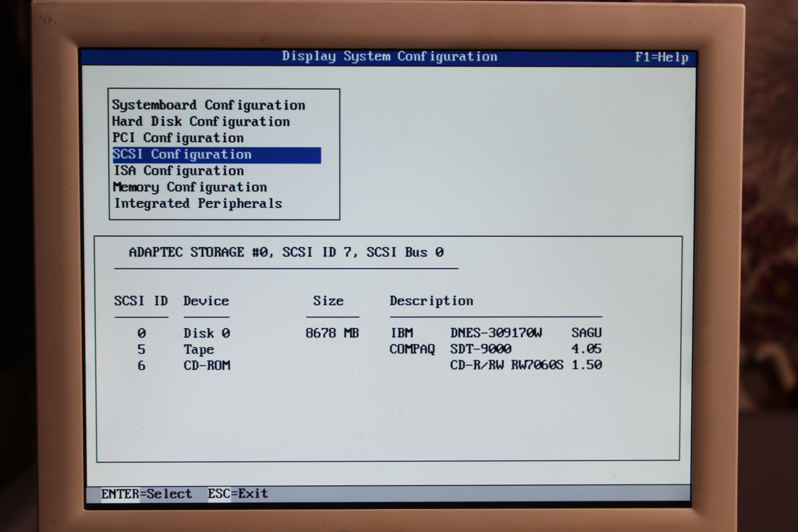Click F1=Help in title bar
Viewport: 798px width, 532px height.
[x=661, y=57]
